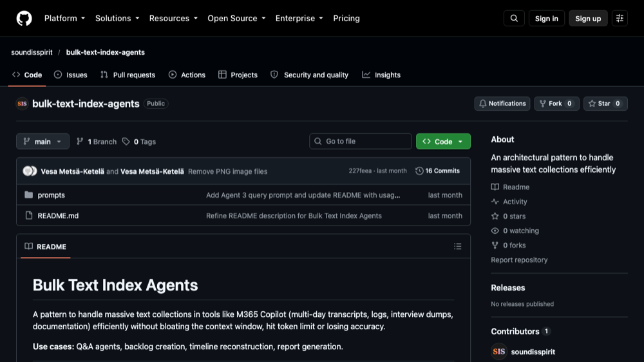Open the 16 Commits history link
644x362 pixels.
coord(437,171)
